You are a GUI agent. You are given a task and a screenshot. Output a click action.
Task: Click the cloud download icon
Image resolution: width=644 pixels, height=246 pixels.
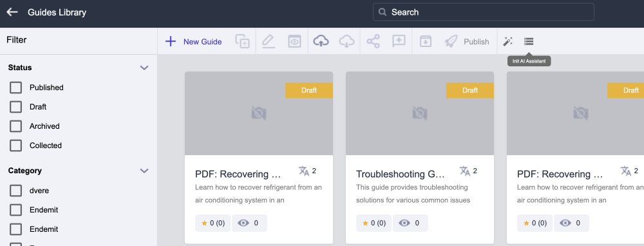(x=346, y=41)
